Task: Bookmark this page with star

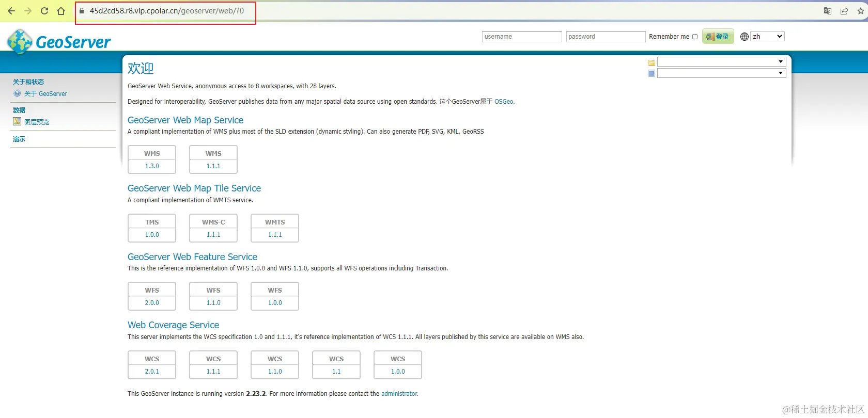Action: coord(861,11)
